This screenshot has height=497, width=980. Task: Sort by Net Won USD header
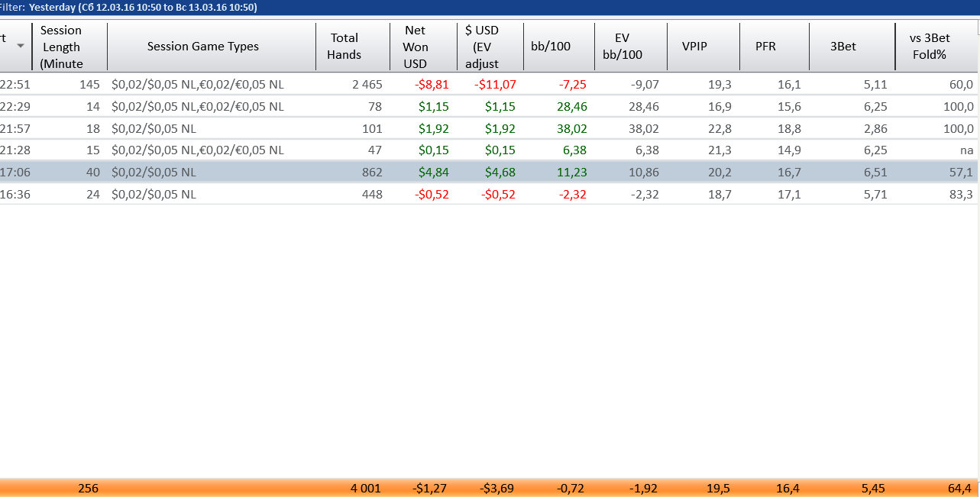423,47
